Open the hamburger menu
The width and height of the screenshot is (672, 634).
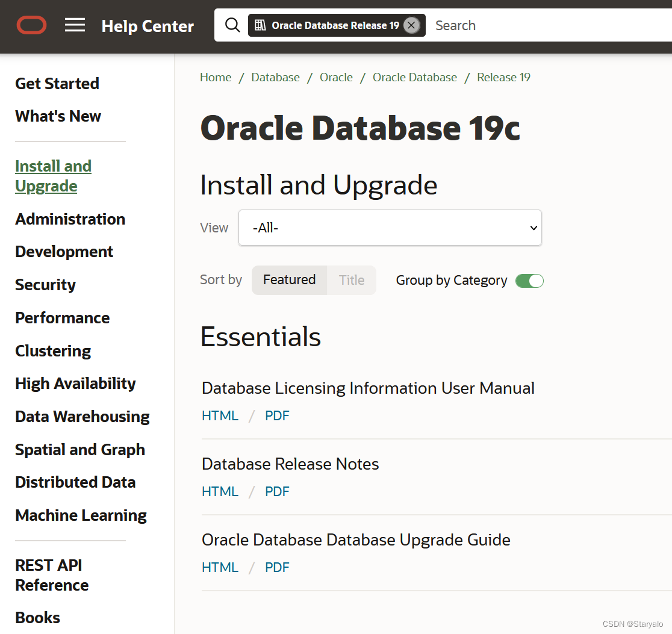75,25
